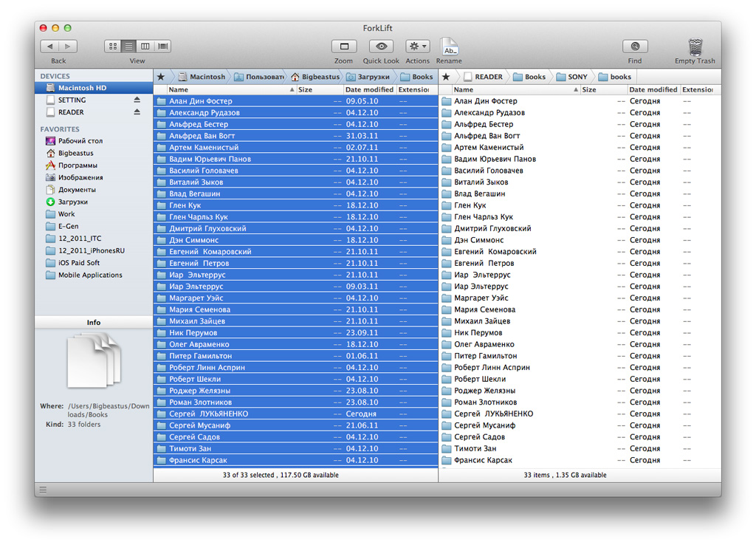This screenshot has width=756, height=545.
Task: Switch to icon view mode
Action: (x=112, y=47)
